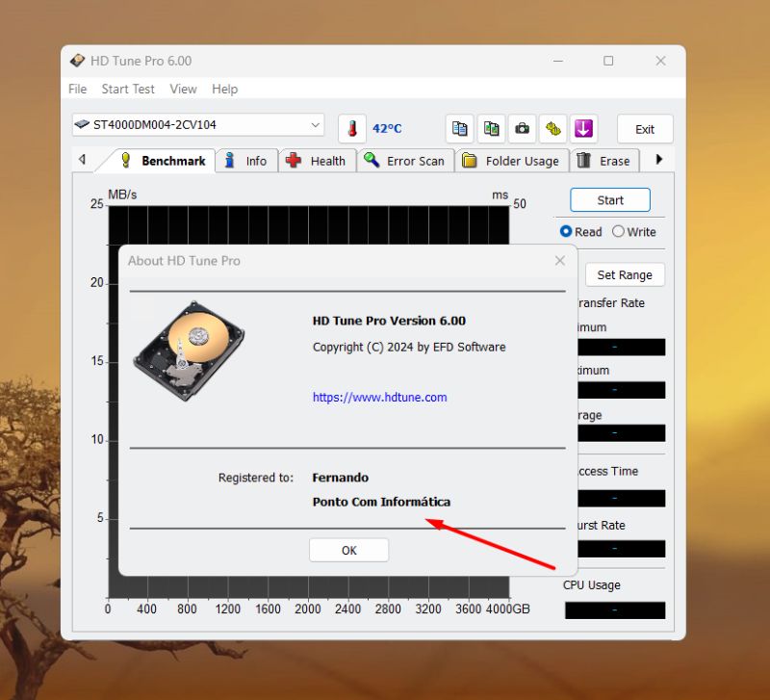Click the Ponto Com Informática text
770x700 pixels.
381,502
